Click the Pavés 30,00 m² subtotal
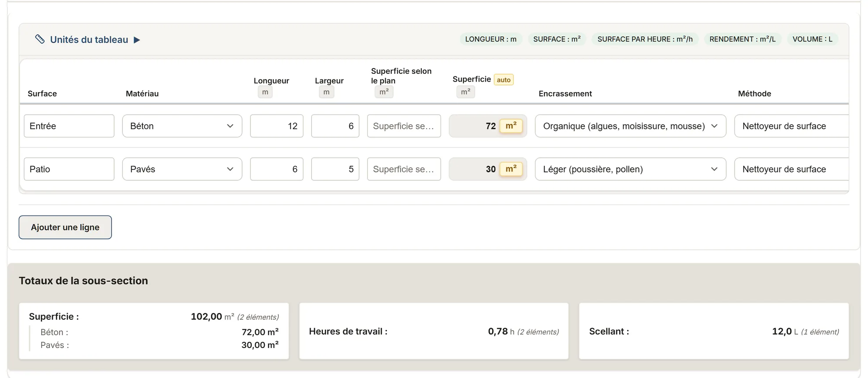 click(x=260, y=345)
